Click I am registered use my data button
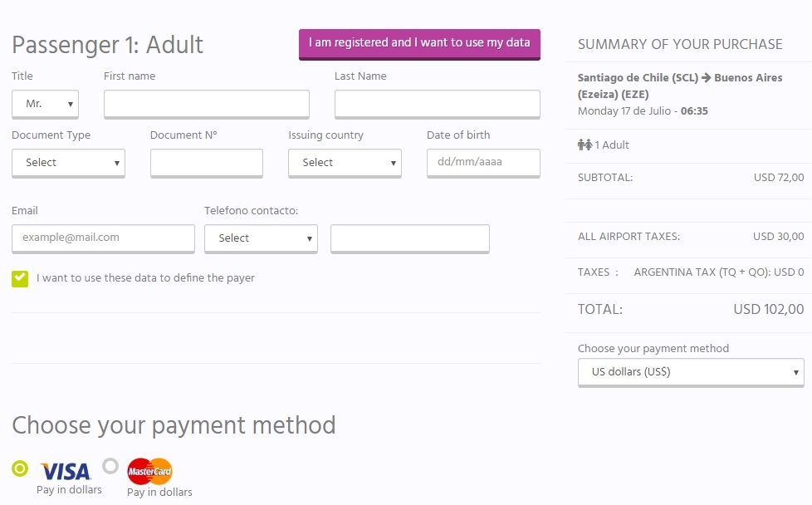This screenshot has width=812, height=505. (419, 44)
